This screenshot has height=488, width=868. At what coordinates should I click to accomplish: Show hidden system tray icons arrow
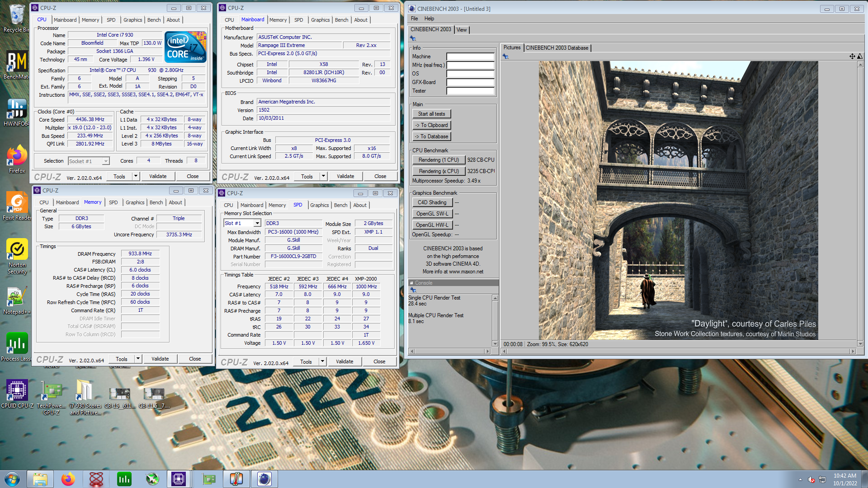click(x=800, y=479)
